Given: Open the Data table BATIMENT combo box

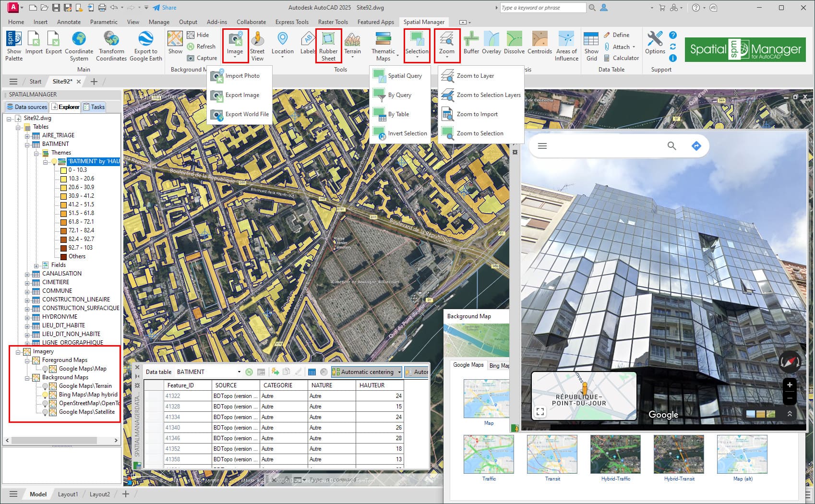Looking at the screenshot, I should 209,372.
